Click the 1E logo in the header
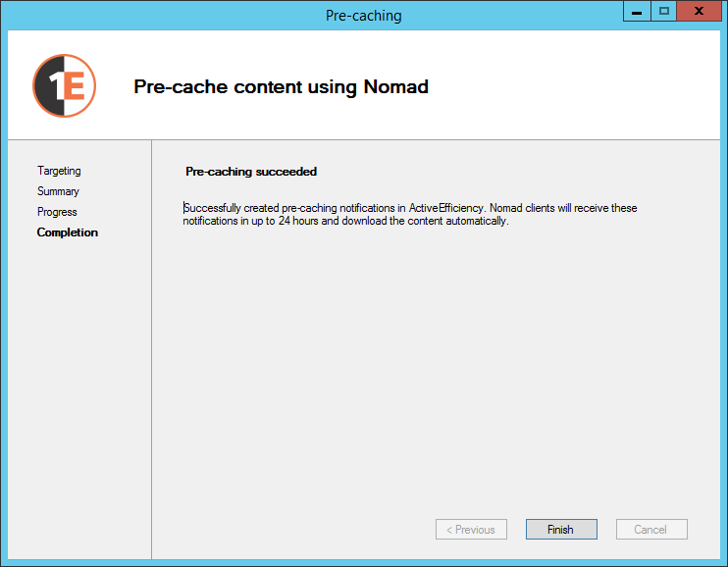 tap(64, 86)
